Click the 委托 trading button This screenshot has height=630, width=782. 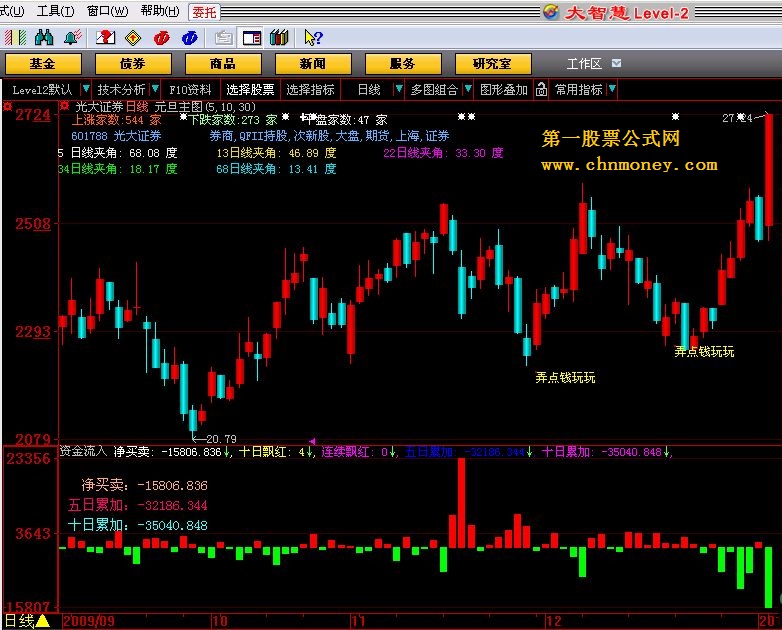tap(204, 12)
